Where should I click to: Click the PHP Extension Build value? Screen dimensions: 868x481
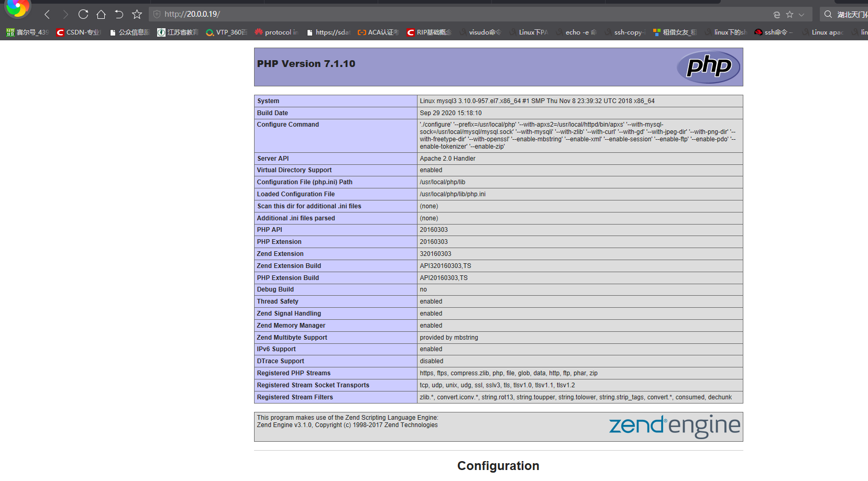(x=444, y=278)
